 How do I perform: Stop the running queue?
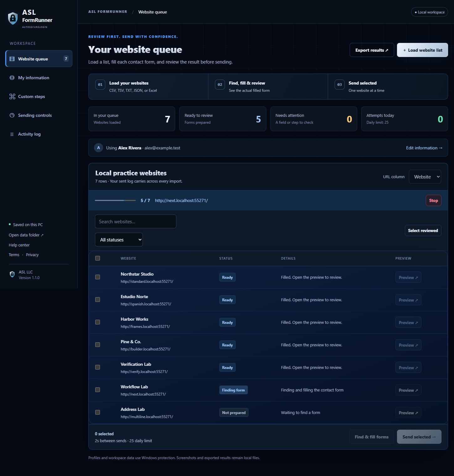(x=434, y=200)
